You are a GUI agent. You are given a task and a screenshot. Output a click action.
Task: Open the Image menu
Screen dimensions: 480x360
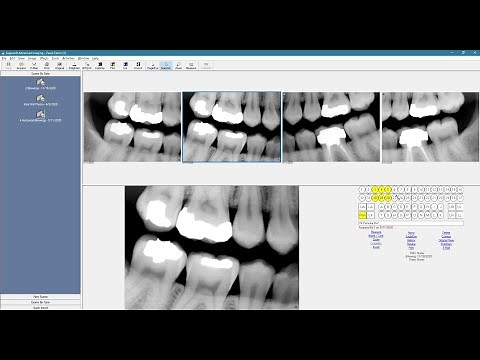pyautogui.click(x=32, y=58)
